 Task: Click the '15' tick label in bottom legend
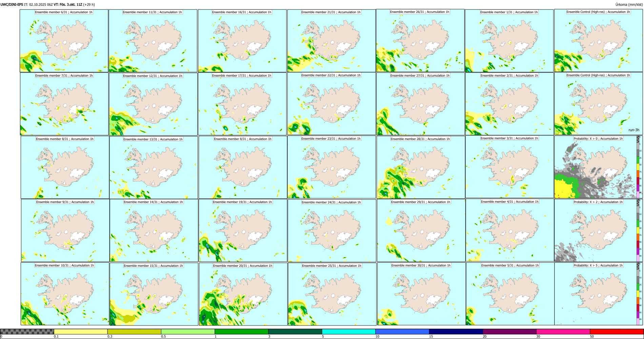(431, 337)
